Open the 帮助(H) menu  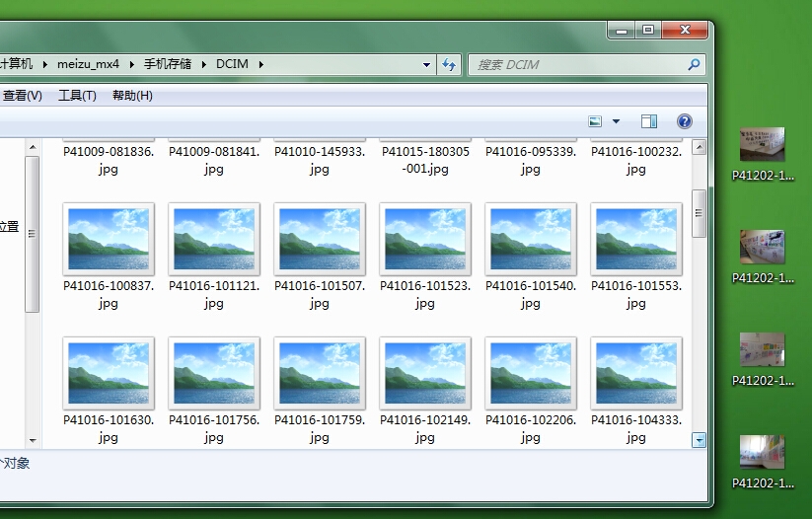tap(132, 96)
